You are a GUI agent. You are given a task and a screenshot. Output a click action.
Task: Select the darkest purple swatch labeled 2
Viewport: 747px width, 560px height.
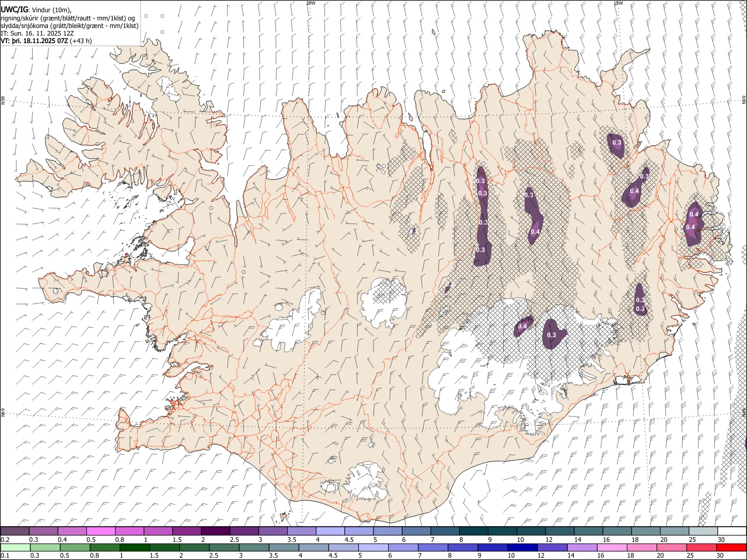(x=215, y=531)
